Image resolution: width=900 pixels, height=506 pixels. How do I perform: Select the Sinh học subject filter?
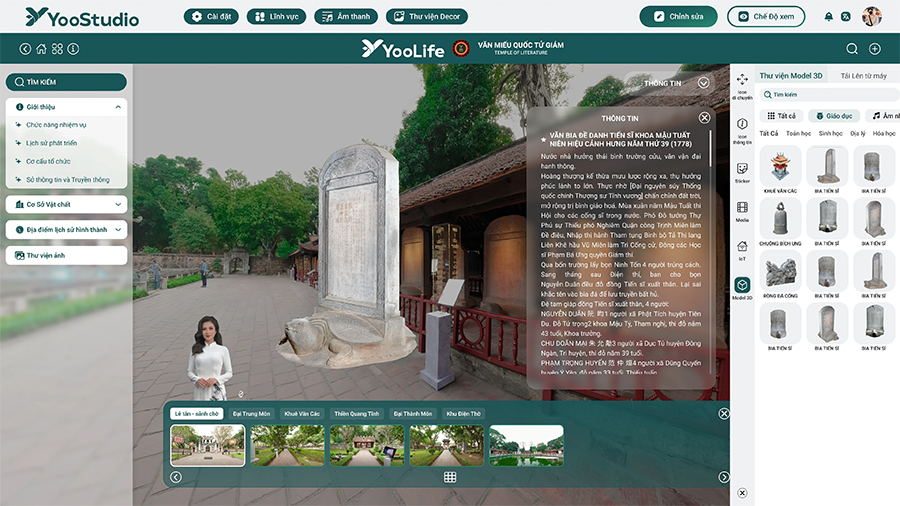click(x=831, y=133)
